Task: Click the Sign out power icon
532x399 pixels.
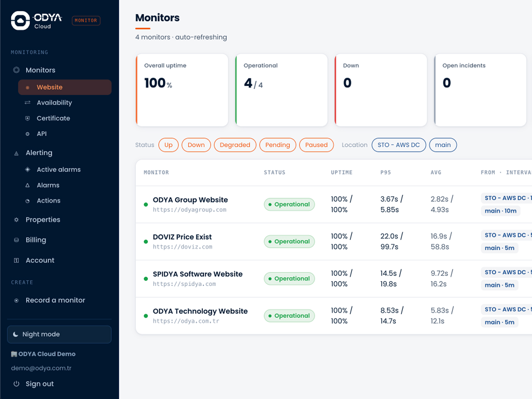Action: pos(16,384)
